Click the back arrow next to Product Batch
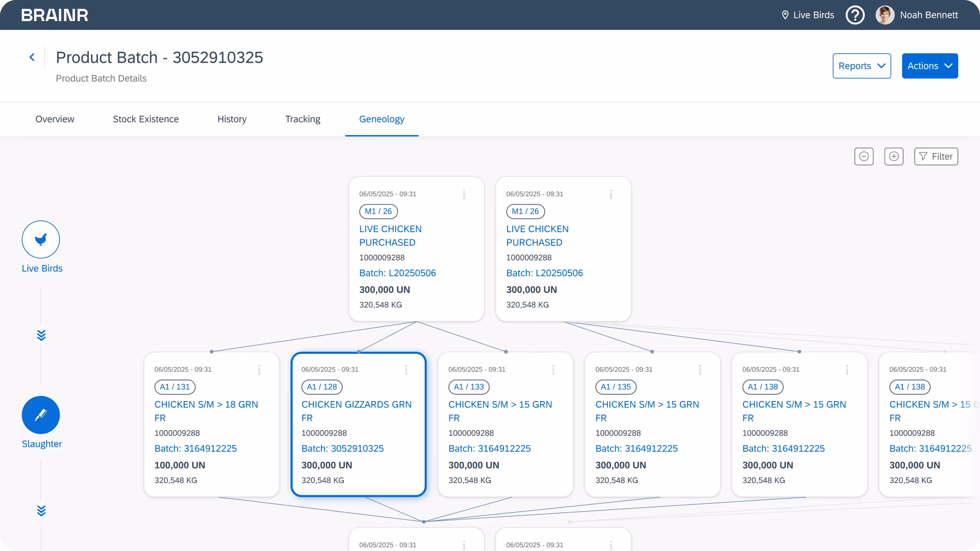The image size is (980, 551). coord(32,57)
